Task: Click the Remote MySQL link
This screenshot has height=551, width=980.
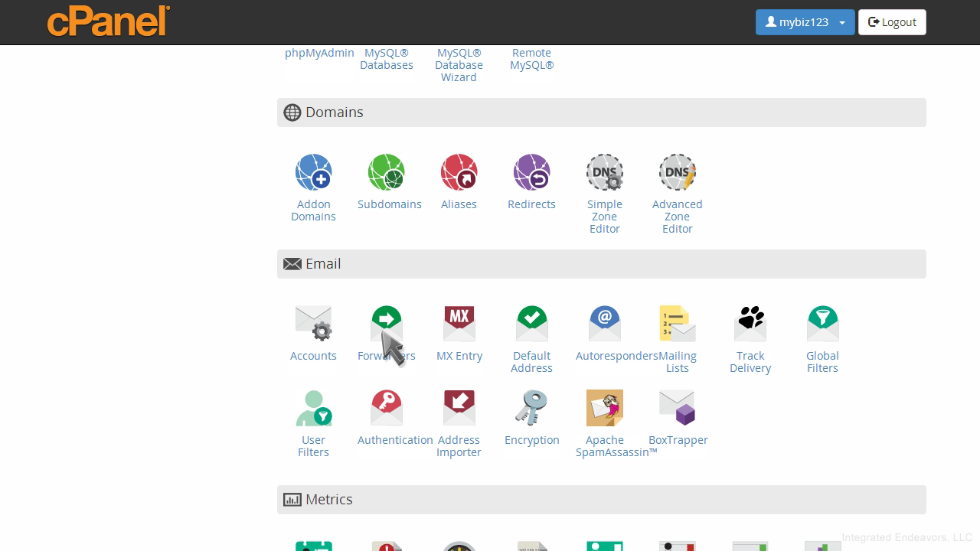Action: tap(531, 59)
